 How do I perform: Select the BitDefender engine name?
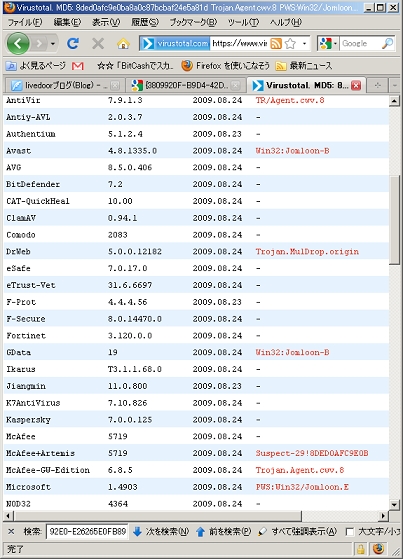33,184
